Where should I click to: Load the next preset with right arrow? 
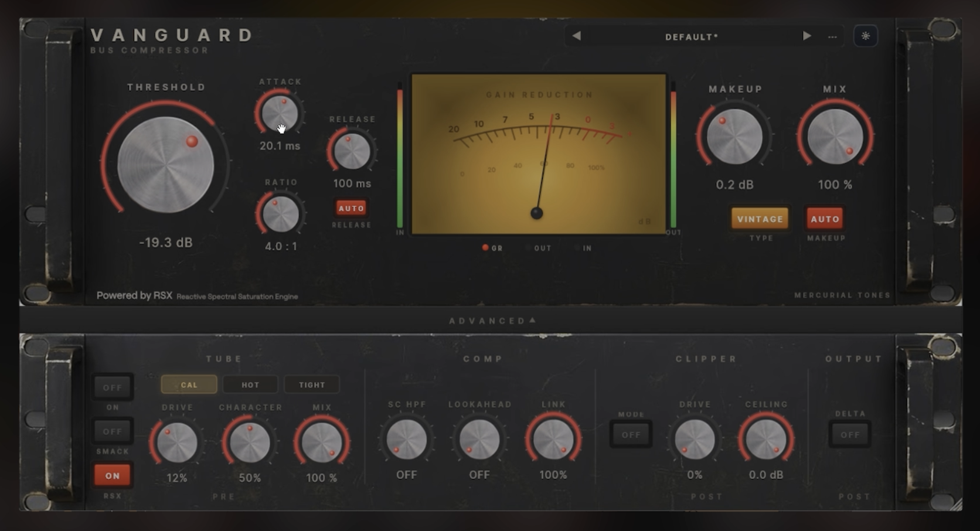pyautogui.click(x=807, y=36)
